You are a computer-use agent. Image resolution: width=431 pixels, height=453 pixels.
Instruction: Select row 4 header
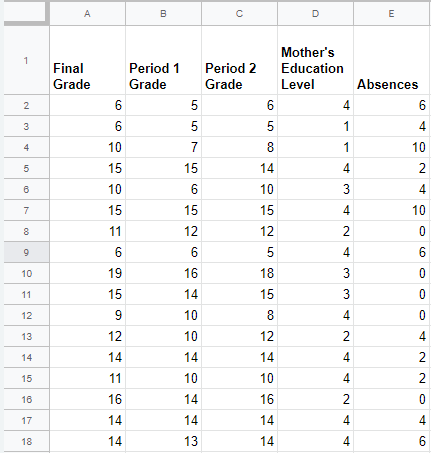click(26, 147)
